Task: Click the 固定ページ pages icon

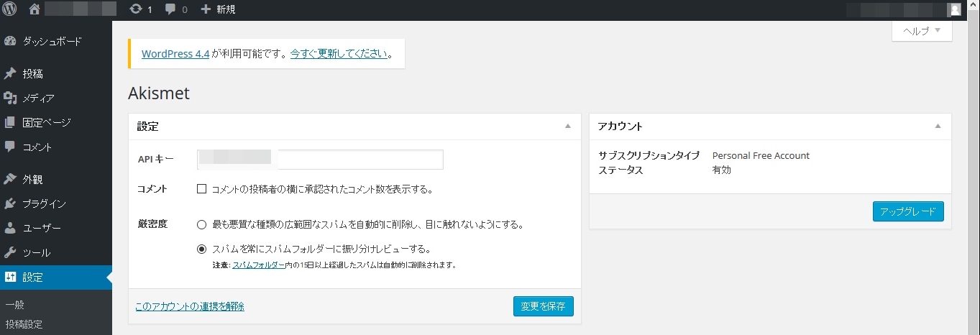Action: click(x=10, y=122)
